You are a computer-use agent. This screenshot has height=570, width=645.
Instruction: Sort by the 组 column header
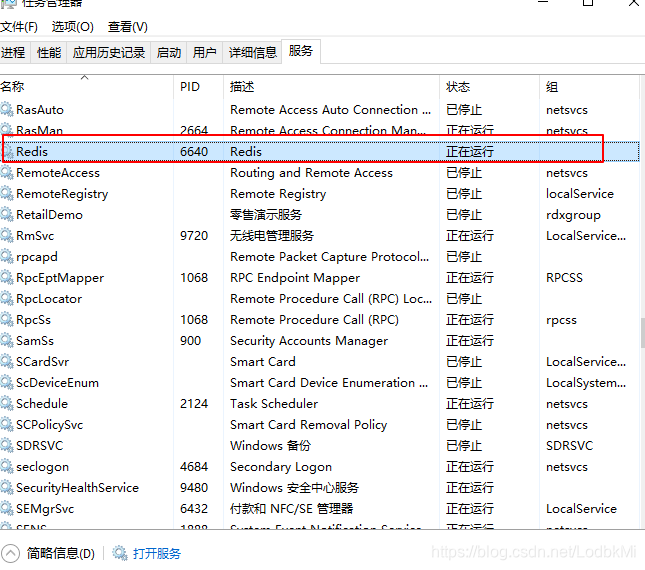tap(589, 87)
